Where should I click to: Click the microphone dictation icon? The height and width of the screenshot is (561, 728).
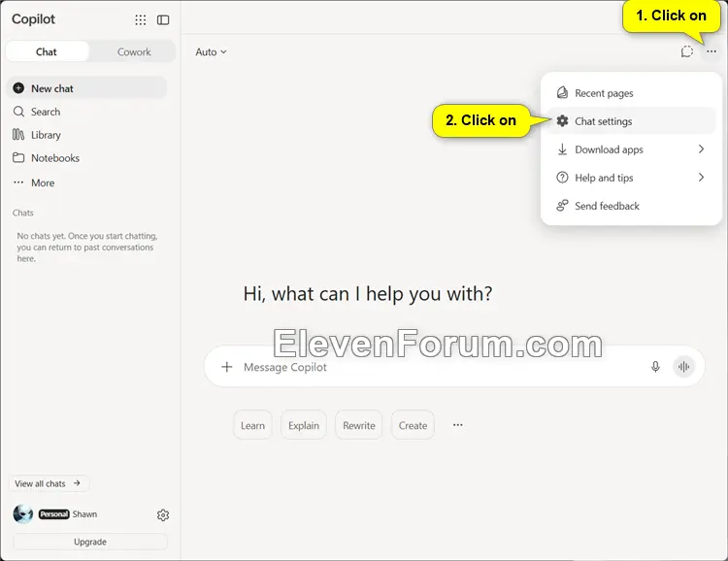coord(655,367)
